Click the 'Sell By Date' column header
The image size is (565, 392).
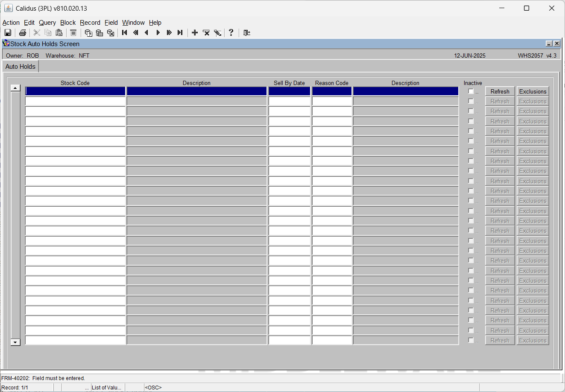pos(289,83)
